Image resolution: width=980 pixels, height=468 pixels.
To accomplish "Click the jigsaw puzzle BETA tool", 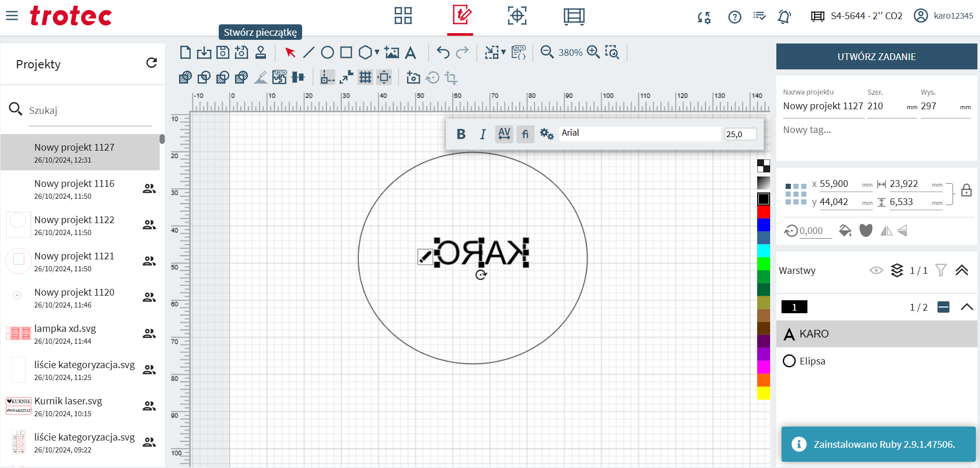I will [279, 77].
